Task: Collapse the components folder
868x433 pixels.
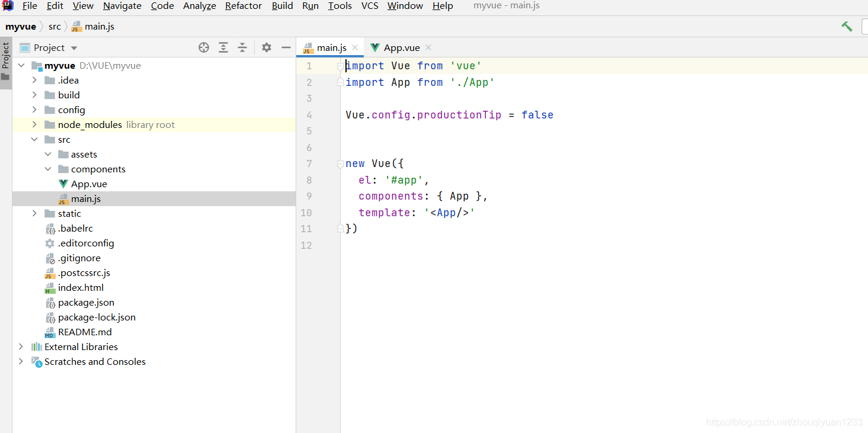Action: coord(48,169)
